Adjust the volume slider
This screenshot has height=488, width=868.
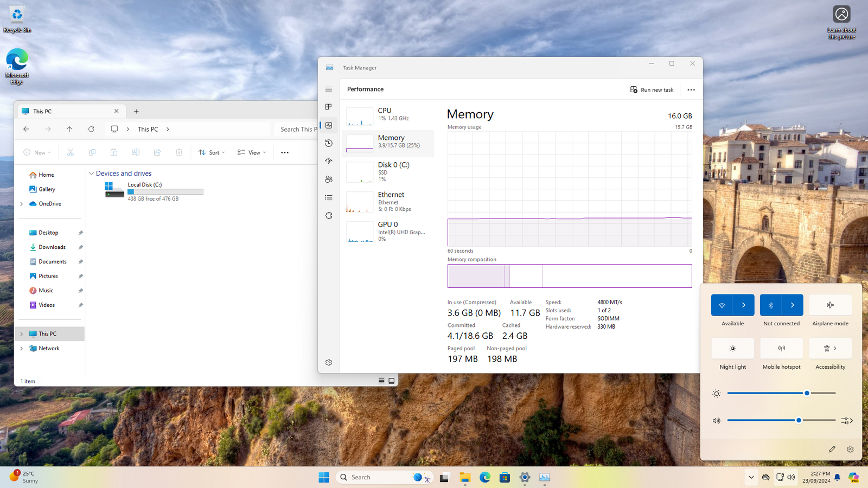799,420
